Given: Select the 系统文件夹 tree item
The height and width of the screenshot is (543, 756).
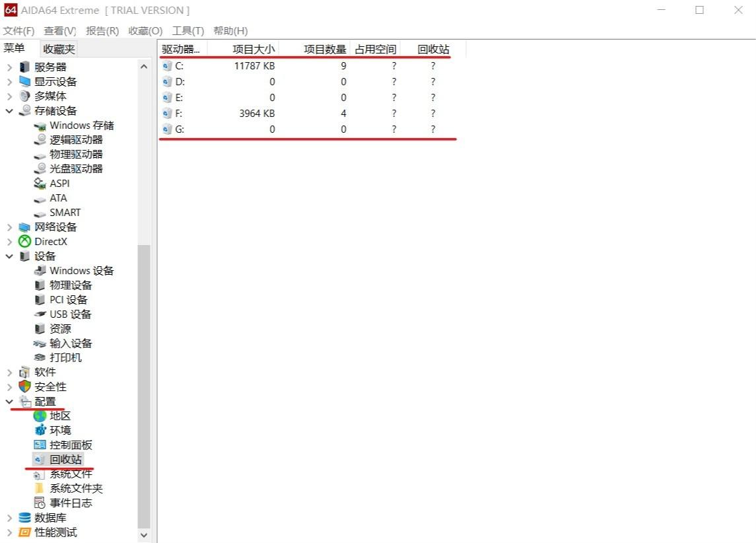Looking at the screenshot, I should 76,489.
